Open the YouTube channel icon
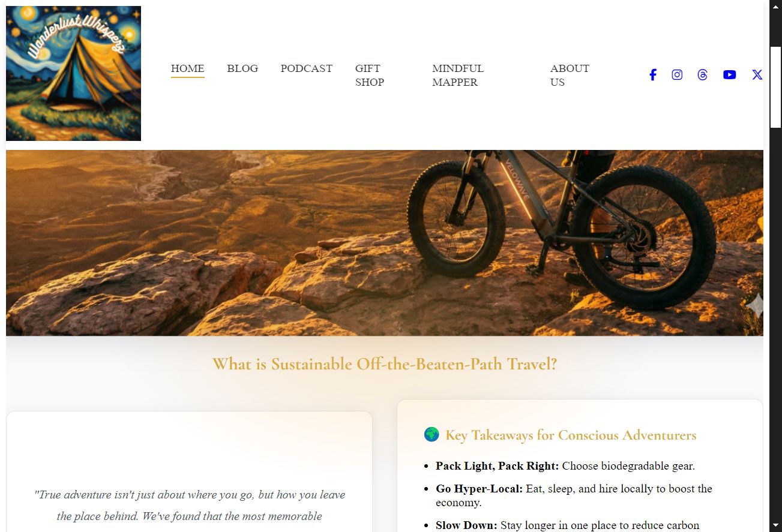 (730, 75)
